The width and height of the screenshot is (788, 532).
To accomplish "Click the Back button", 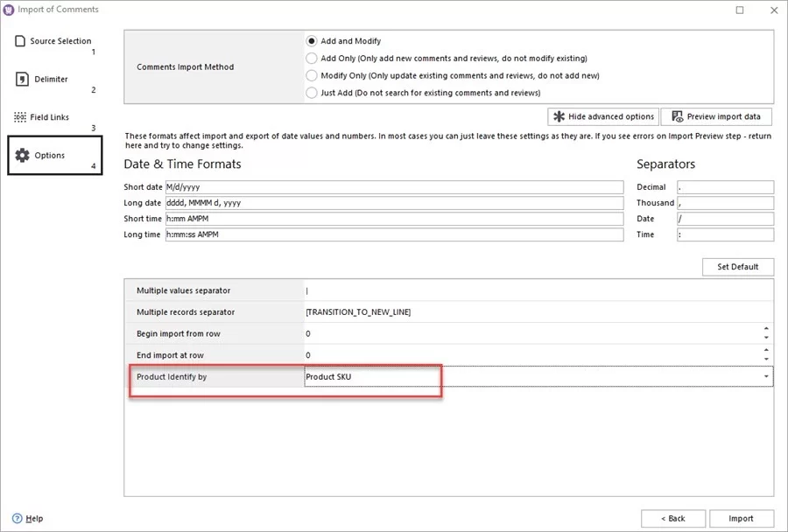I will point(672,518).
